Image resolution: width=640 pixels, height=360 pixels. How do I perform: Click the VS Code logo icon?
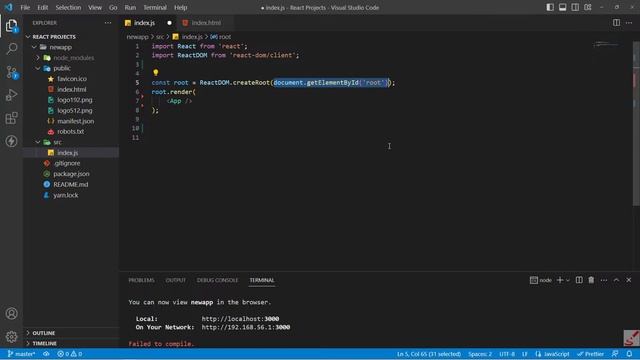pyautogui.click(x=9, y=7)
